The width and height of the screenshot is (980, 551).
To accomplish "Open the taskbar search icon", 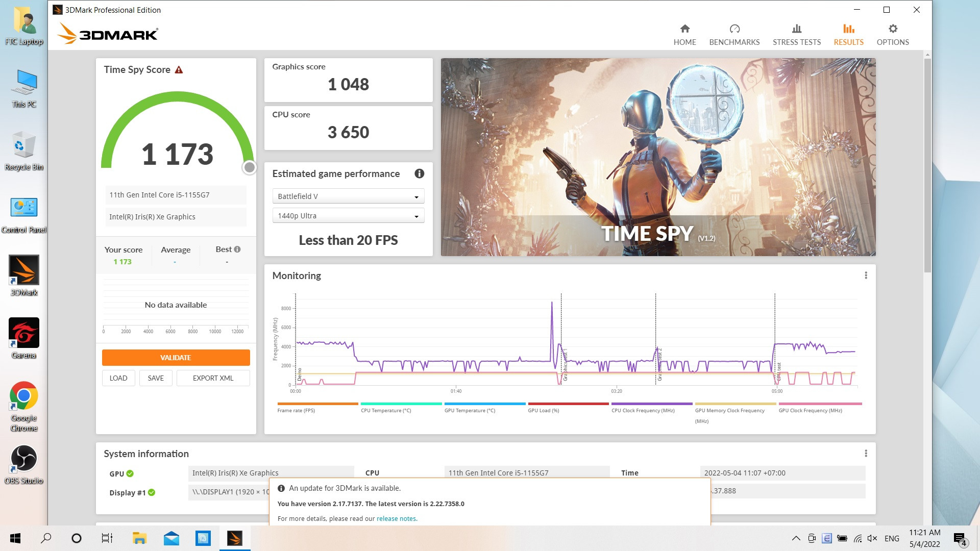I will pyautogui.click(x=46, y=538).
